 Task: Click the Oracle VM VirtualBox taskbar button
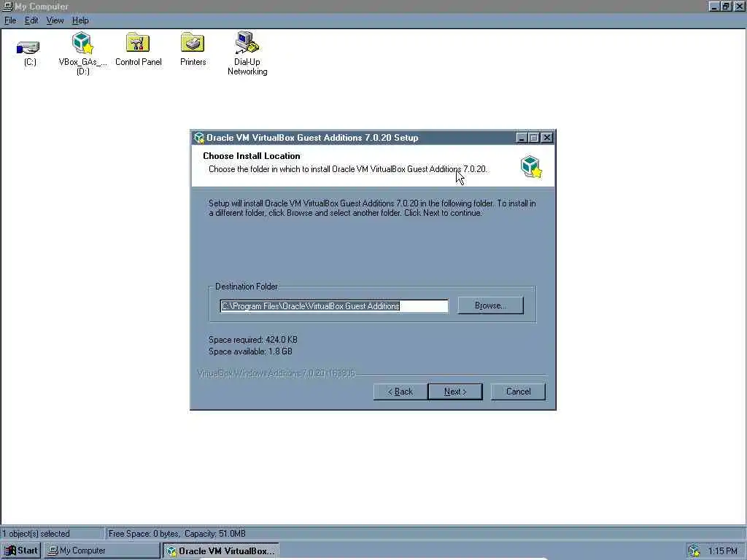coord(221,551)
